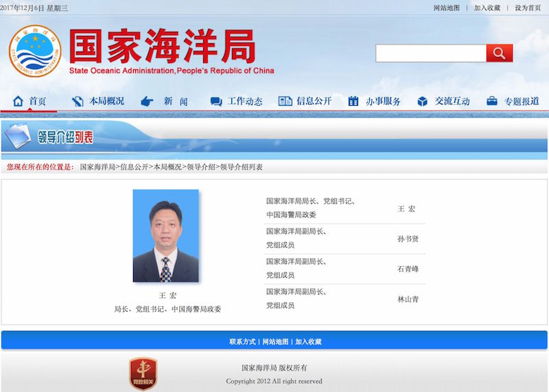Click the name 王宏 under the portrait
Screen dimensions: 549x392
(x=167, y=296)
